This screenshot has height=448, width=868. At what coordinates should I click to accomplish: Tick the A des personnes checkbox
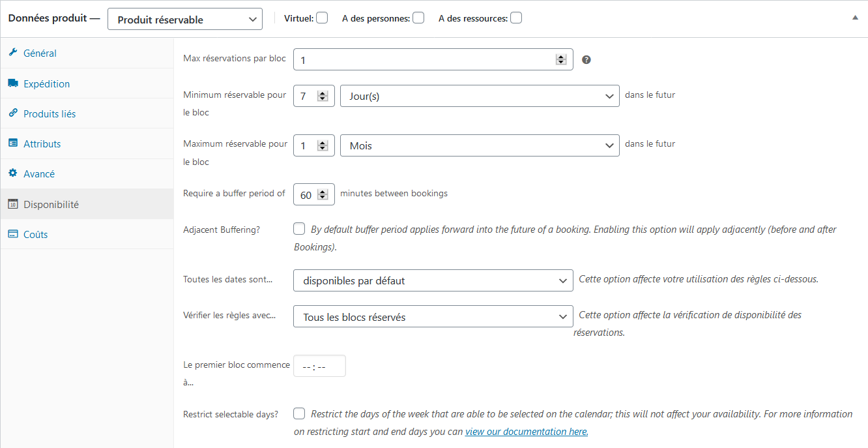pos(418,18)
